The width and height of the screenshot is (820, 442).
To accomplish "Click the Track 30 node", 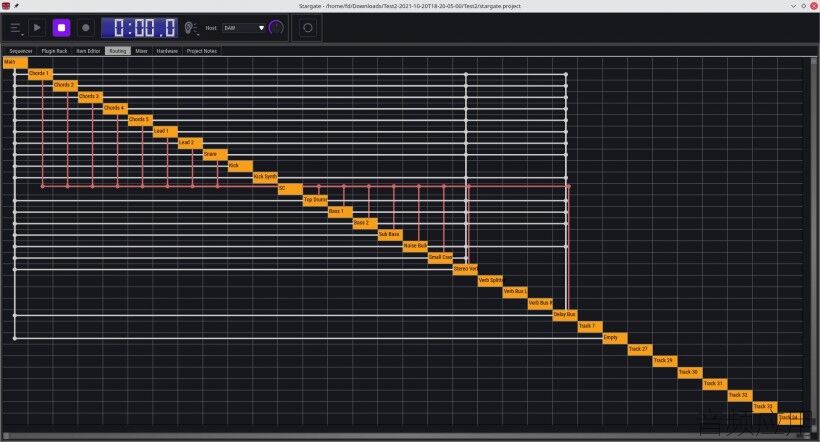I will coord(690,373).
